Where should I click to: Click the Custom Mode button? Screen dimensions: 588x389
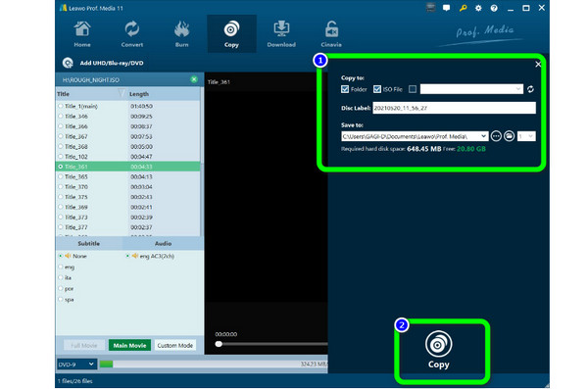point(174,346)
